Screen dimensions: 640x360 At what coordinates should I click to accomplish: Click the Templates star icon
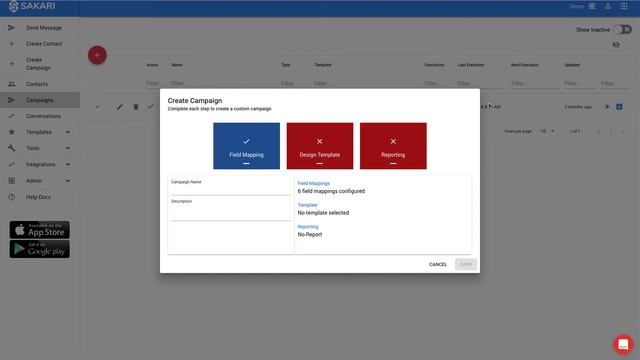11,132
